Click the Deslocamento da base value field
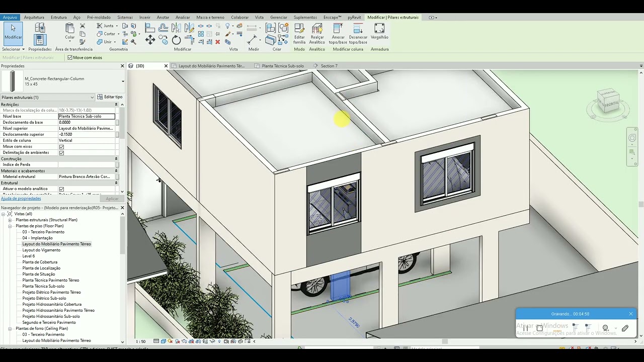The image size is (644, 362). [87, 123]
